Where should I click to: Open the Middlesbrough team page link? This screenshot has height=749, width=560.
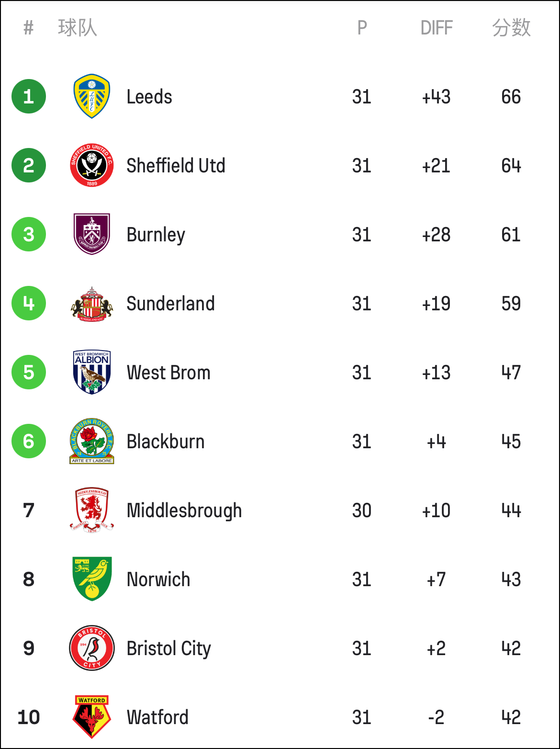184,511
